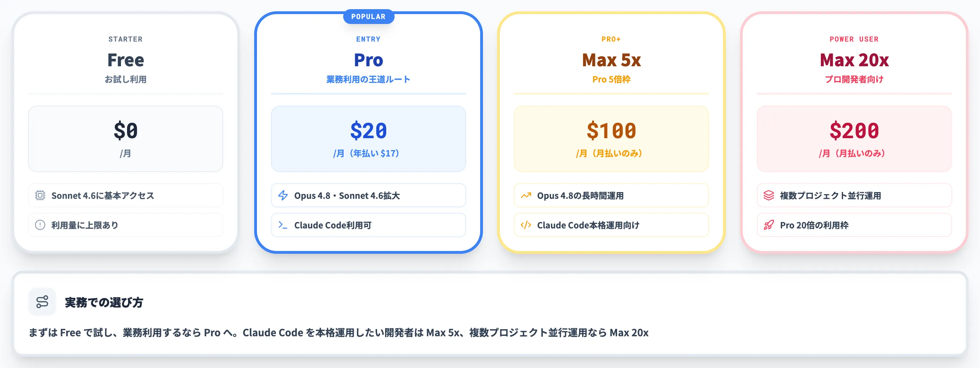Click the POPULAR badge on Pro card
Viewport: 980px width, 368px height.
tap(368, 17)
